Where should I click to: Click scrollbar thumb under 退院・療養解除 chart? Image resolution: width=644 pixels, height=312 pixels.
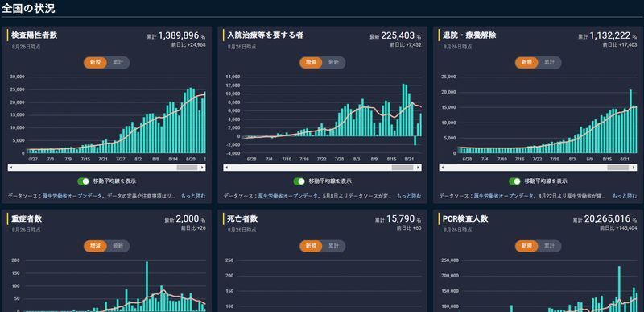[x=618, y=168]
